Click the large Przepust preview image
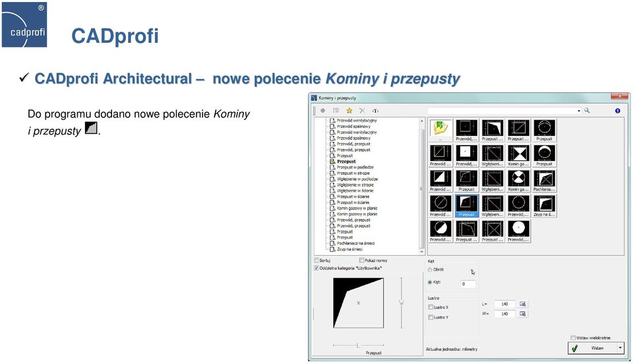The width and height of the screenshot is (633, 364). tap(358, 303)
